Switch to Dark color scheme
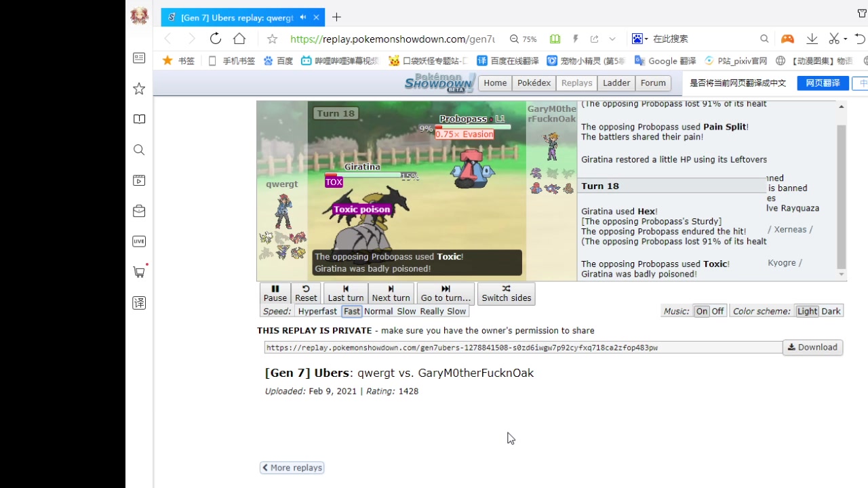Viewport: 868px width, 488px height. (x=831, y=311)
